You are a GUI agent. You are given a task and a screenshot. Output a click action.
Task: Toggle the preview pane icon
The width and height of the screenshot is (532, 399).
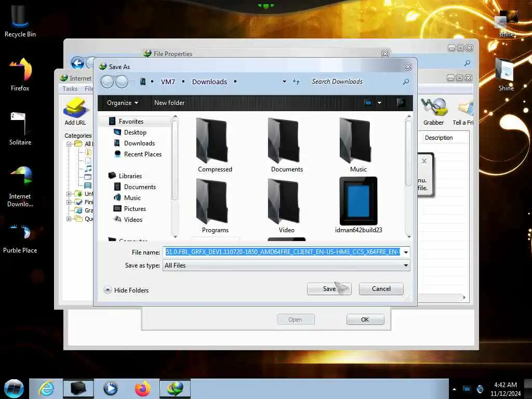tap(401, 102)
